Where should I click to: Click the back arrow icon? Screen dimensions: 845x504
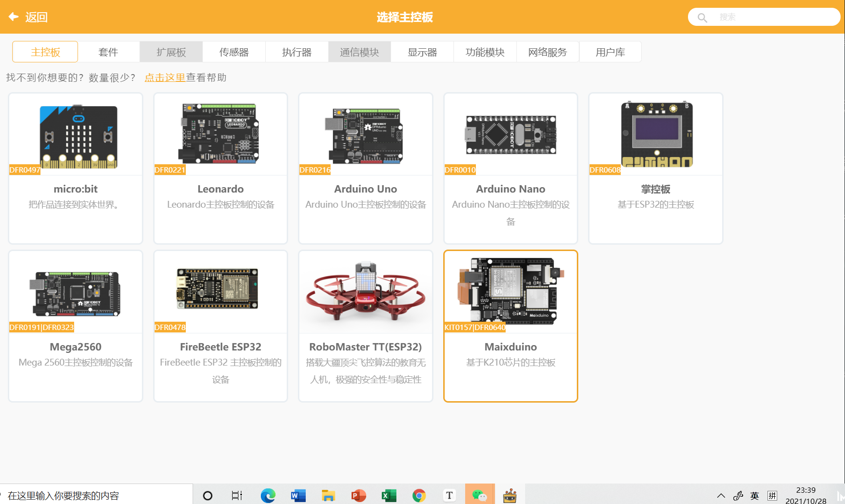[x=14, y=17]
